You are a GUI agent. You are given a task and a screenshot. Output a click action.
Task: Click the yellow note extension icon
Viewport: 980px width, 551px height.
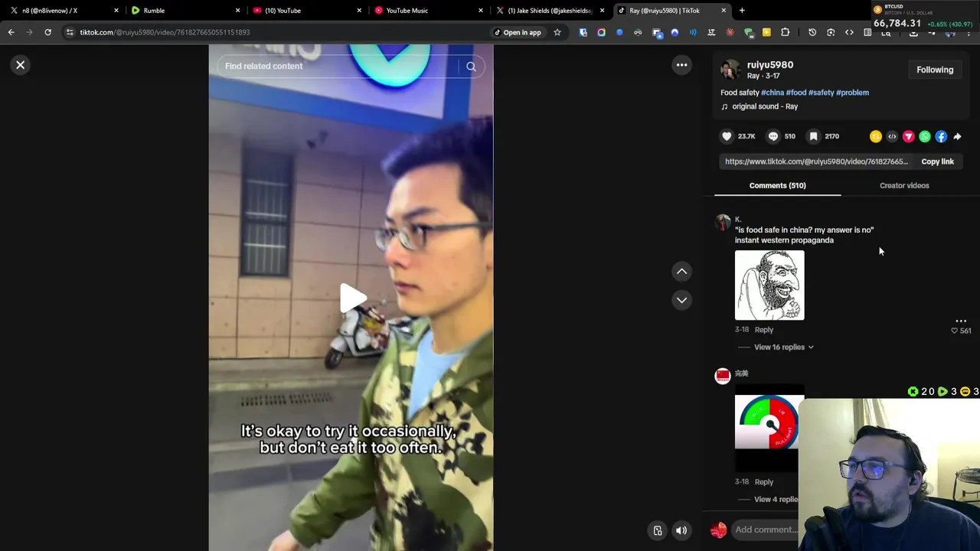coord(766,32)
